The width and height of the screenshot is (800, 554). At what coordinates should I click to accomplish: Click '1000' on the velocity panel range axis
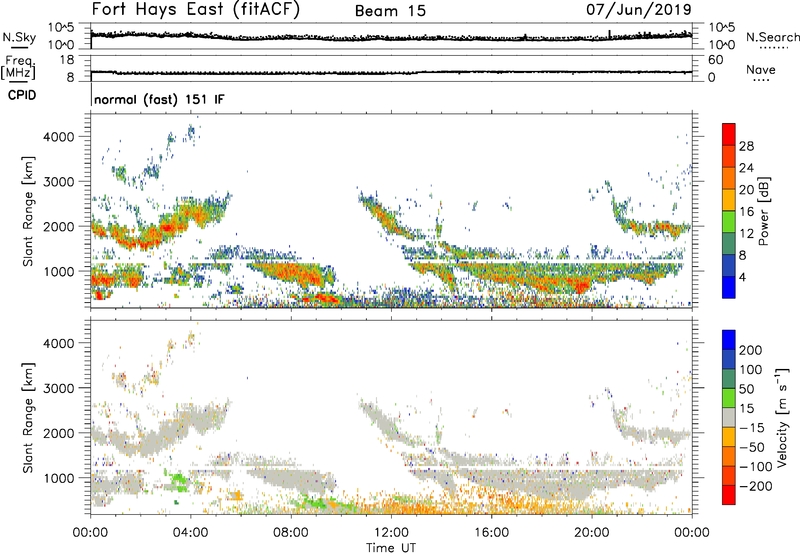[x=59, y=478]
